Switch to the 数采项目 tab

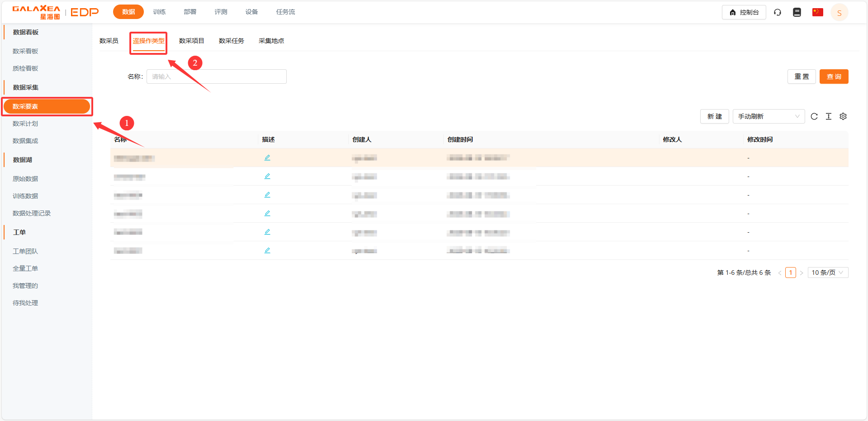[x=191, y=41]
